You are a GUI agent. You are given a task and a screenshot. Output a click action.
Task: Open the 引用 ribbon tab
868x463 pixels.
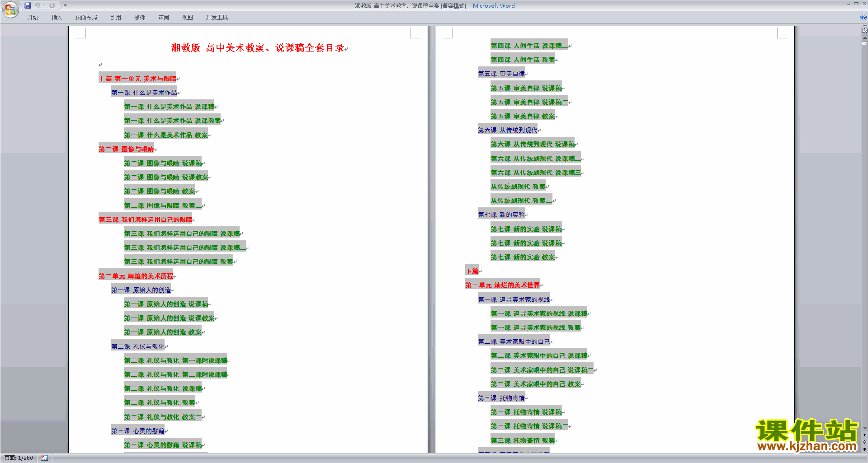point(116,18)
